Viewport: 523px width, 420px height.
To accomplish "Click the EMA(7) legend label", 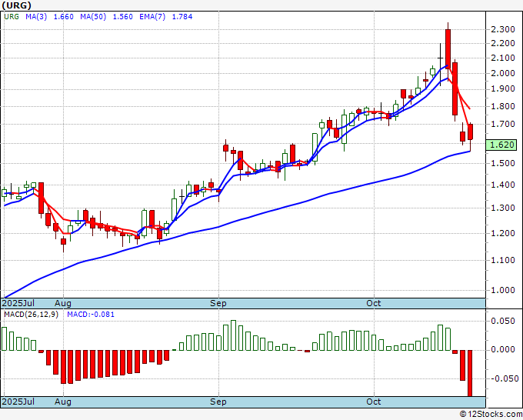I will pos(152,17).
